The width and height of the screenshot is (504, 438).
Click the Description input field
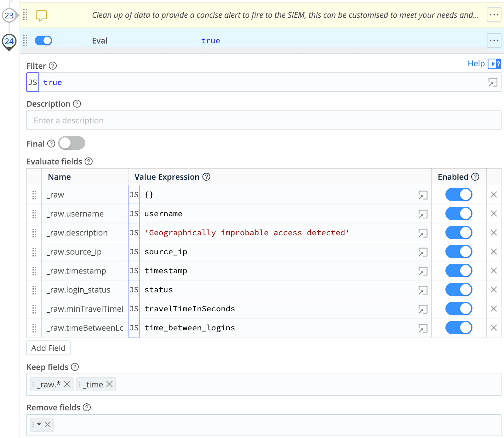click(x=264, y=120)
